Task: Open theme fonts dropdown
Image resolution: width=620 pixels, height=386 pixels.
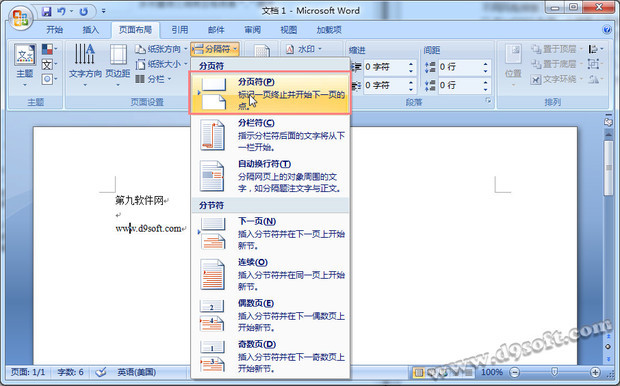Action: coord(49,64)
